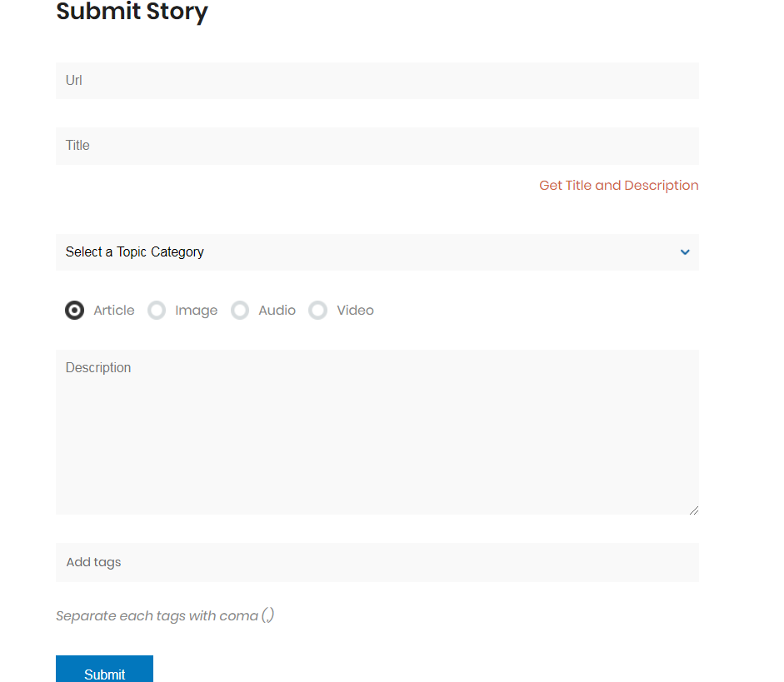Submit the story with Submit button

point(104,670)
